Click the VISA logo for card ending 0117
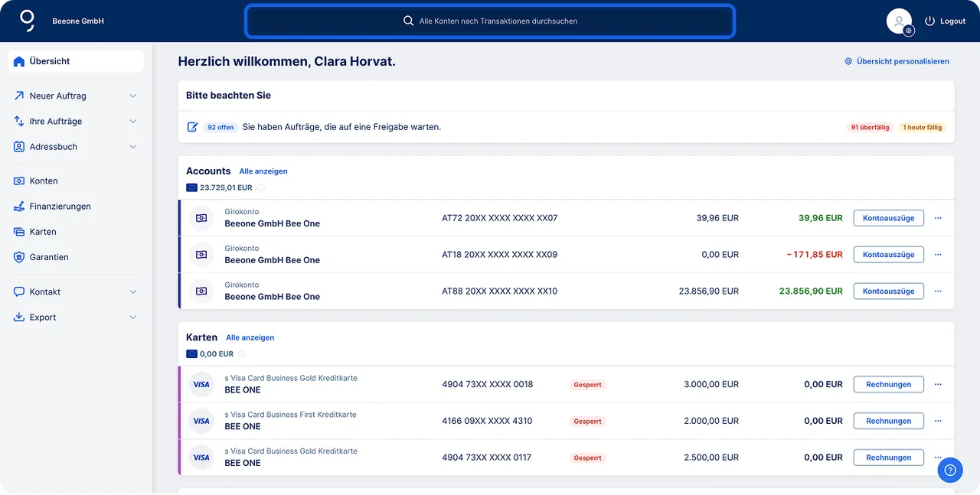The height and width of the screenshot is (495, 980). [201, 458]
